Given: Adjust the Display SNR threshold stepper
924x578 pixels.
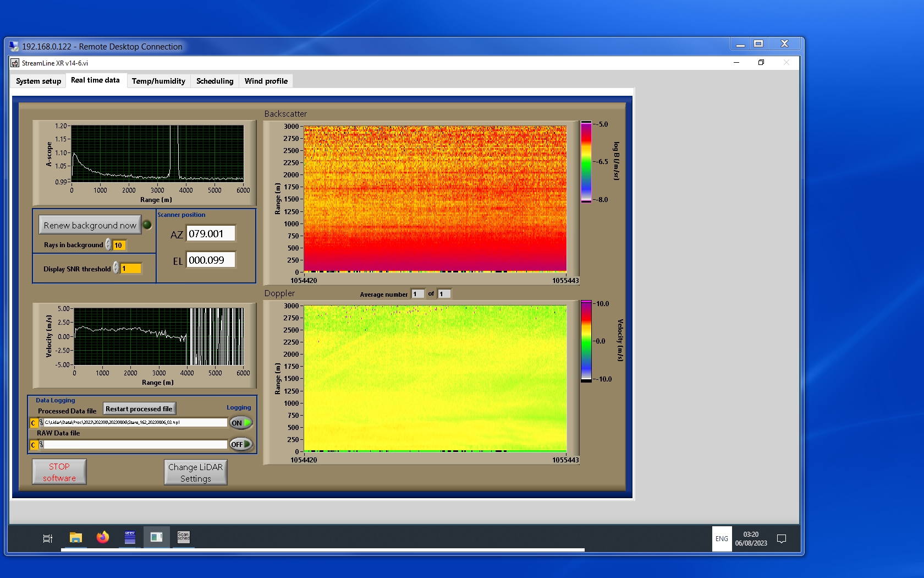Looking at the screenshot, I should [x=116, y=268].
